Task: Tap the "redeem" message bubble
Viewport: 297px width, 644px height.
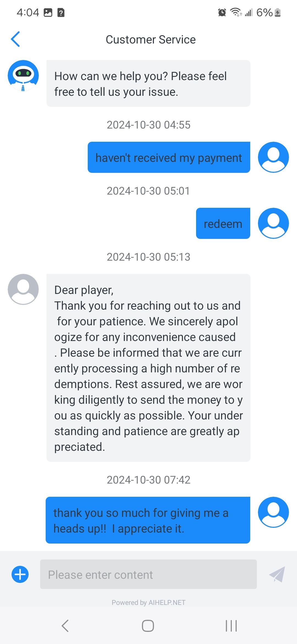Action: click(223, 223)
